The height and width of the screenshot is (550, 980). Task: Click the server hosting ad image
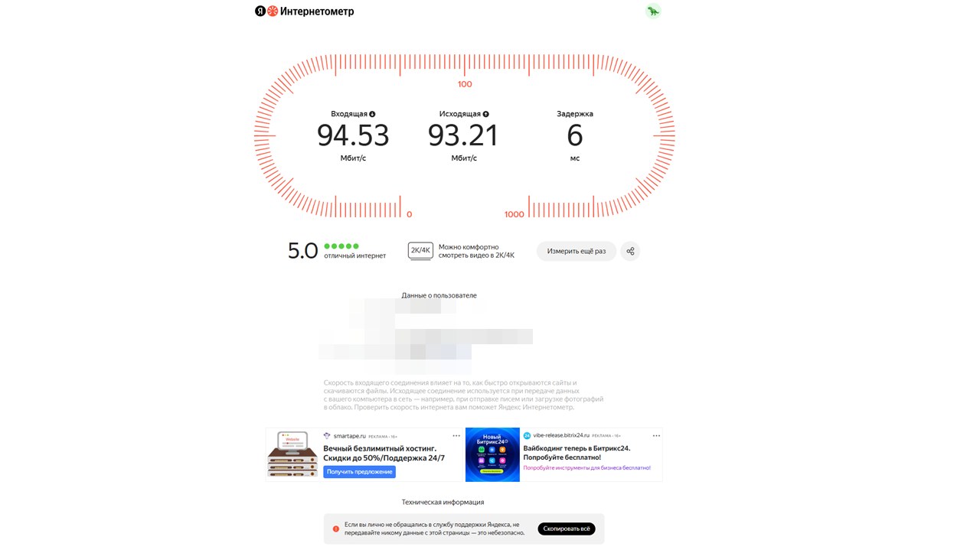(x=292, y=454)
